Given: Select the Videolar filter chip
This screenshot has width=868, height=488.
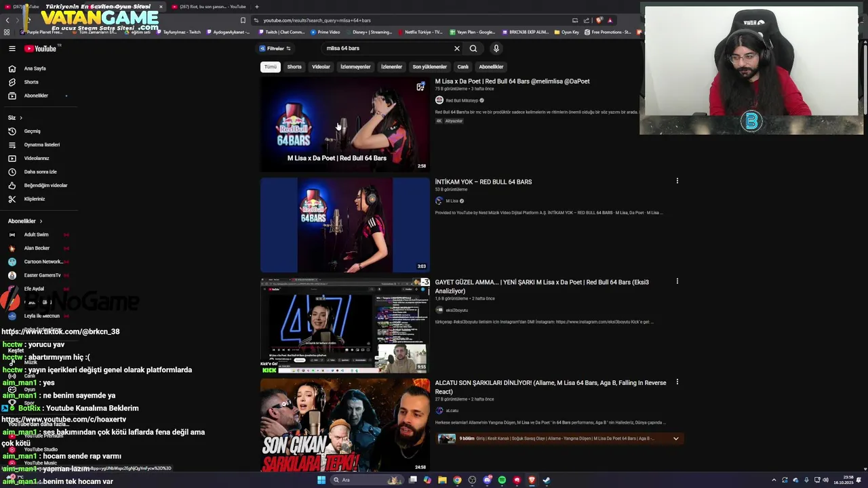Looking at the screenshot, I should click(x=321, y=66).
